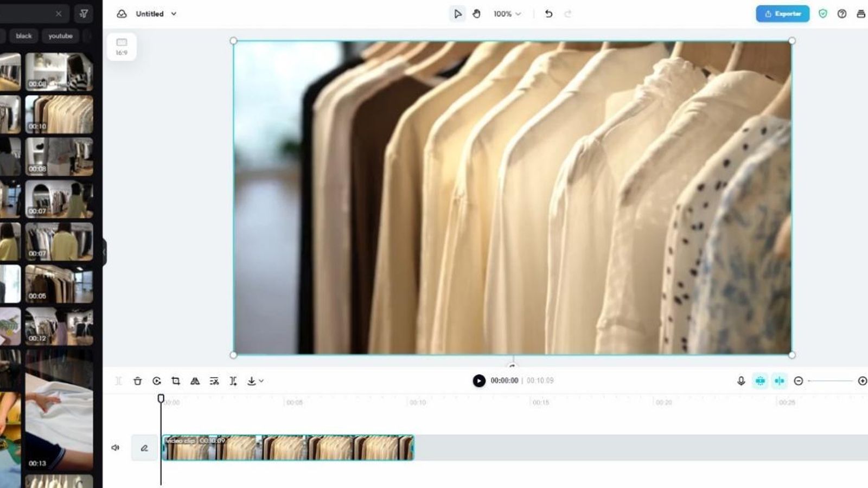Play the video preview
The image size is (868, 488).
(x=478, y=381)
